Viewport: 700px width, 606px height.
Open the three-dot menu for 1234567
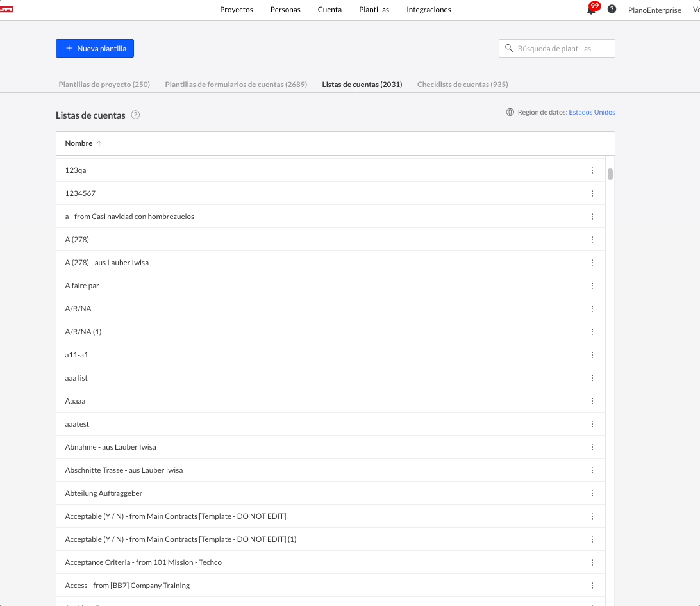[x=592, y=193]
